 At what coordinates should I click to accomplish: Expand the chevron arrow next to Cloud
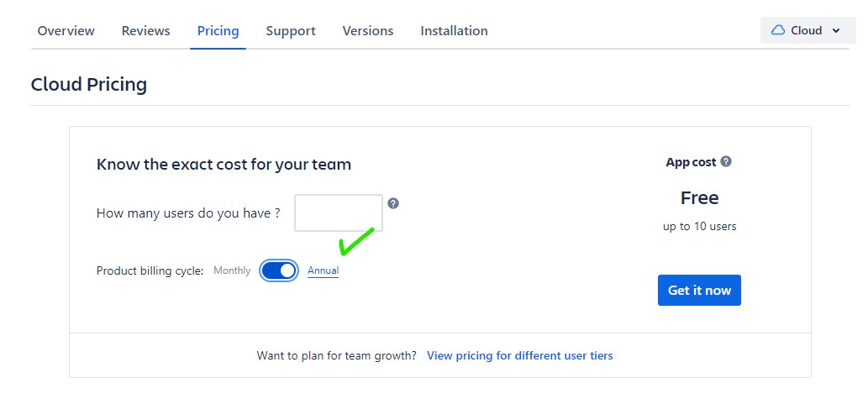pos(836,31)
